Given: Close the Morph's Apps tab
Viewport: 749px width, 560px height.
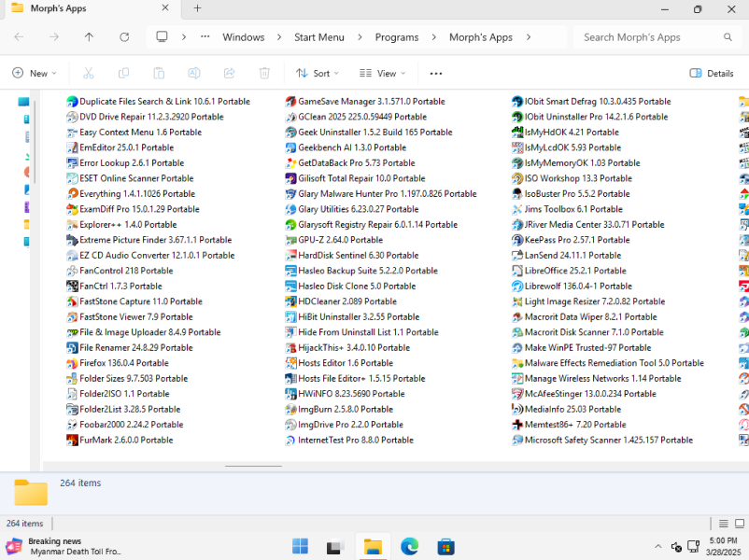Looking at the screenshot, I should tap(164, 8).
